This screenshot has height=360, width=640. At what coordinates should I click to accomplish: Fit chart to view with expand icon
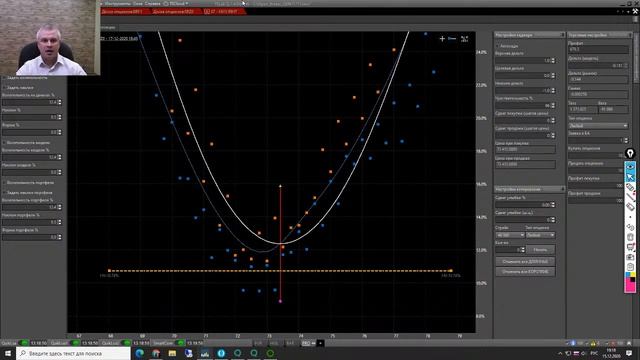[x=464, y=39]
